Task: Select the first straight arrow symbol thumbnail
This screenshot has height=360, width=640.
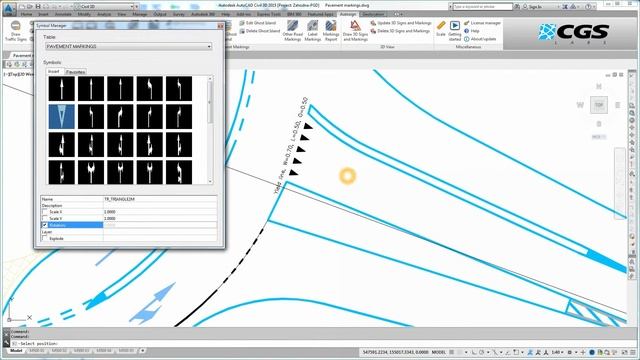Action: pos(62,89)
